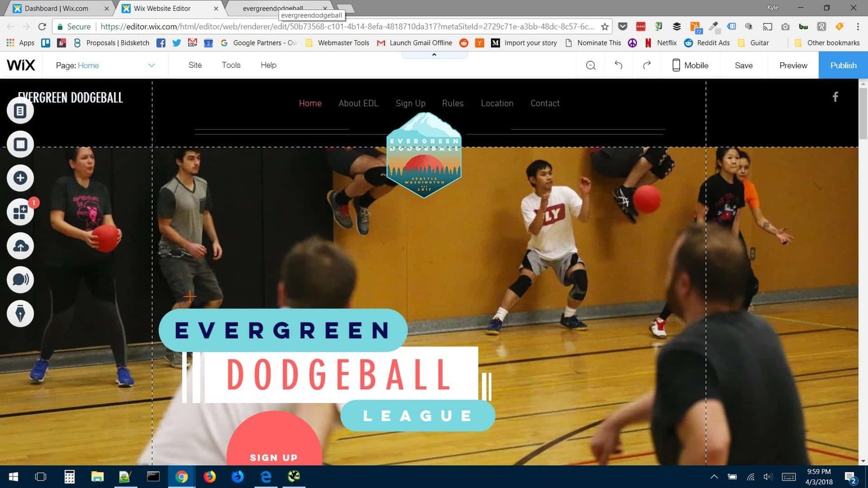Viewport: 868px width, 488px height.
Task: Redo the last editor action
Action: [x=647, y=65]
